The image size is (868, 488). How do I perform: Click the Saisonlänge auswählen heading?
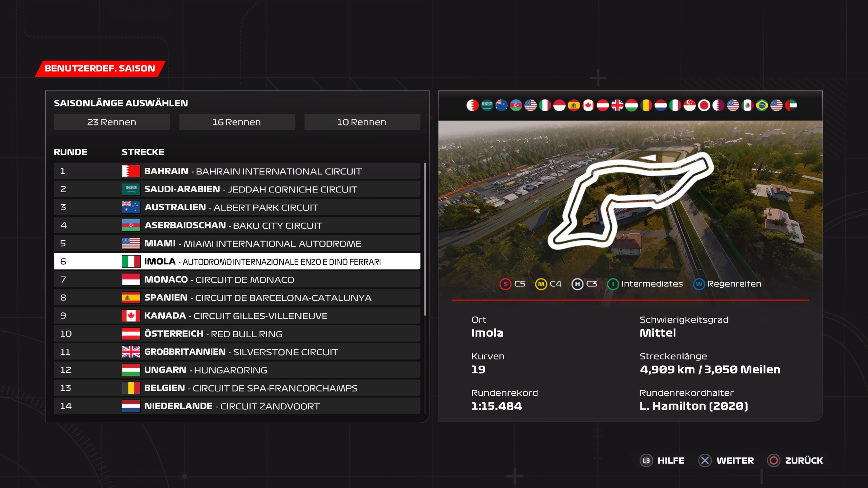point(121,103)
